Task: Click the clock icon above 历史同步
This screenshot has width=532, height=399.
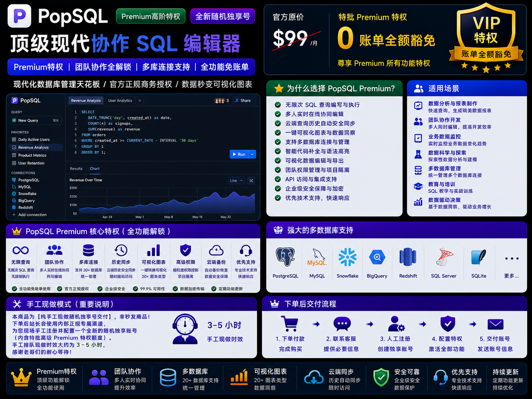Action: tap(121, 250)
